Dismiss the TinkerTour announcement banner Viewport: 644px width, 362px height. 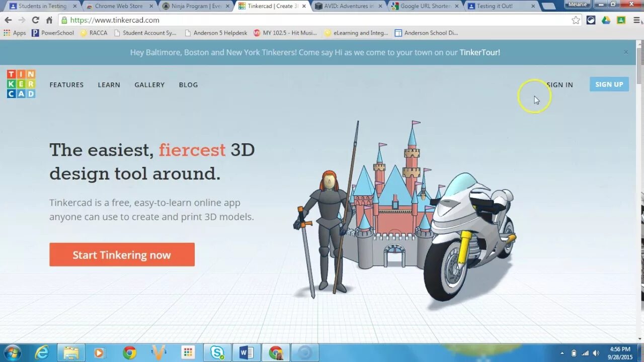(626, 52)
